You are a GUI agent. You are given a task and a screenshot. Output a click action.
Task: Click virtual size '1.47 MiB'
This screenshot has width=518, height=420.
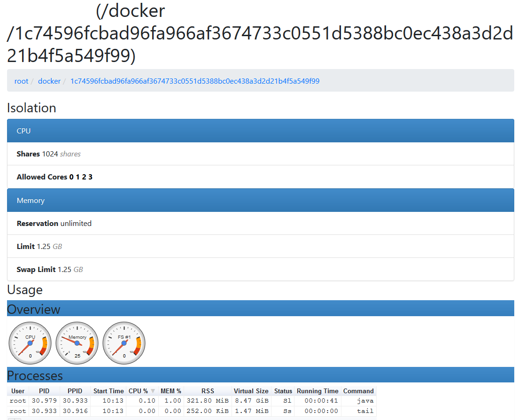(x=252, y=411)
